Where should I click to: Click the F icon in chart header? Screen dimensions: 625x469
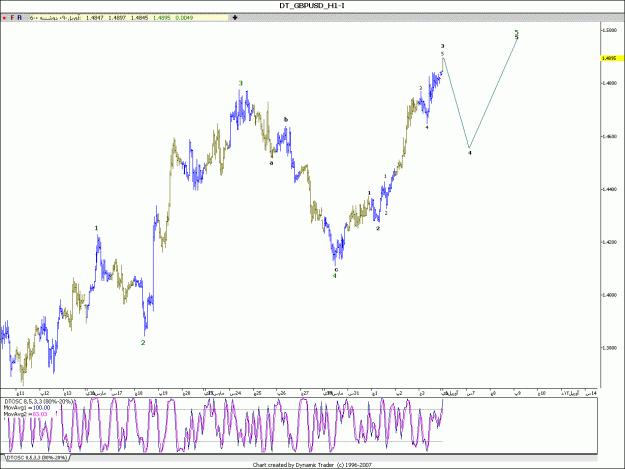pyautogui.click(x=12, y=18)
